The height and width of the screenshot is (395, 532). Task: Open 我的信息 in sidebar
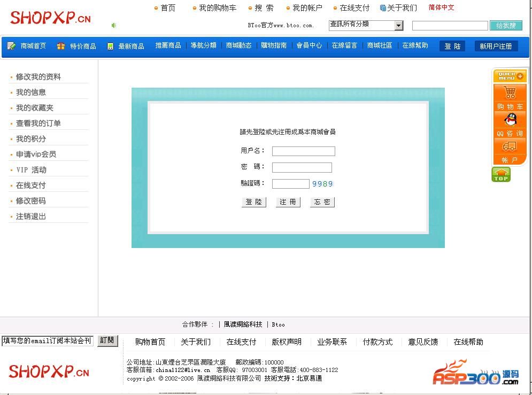click(x=31, y=92)
